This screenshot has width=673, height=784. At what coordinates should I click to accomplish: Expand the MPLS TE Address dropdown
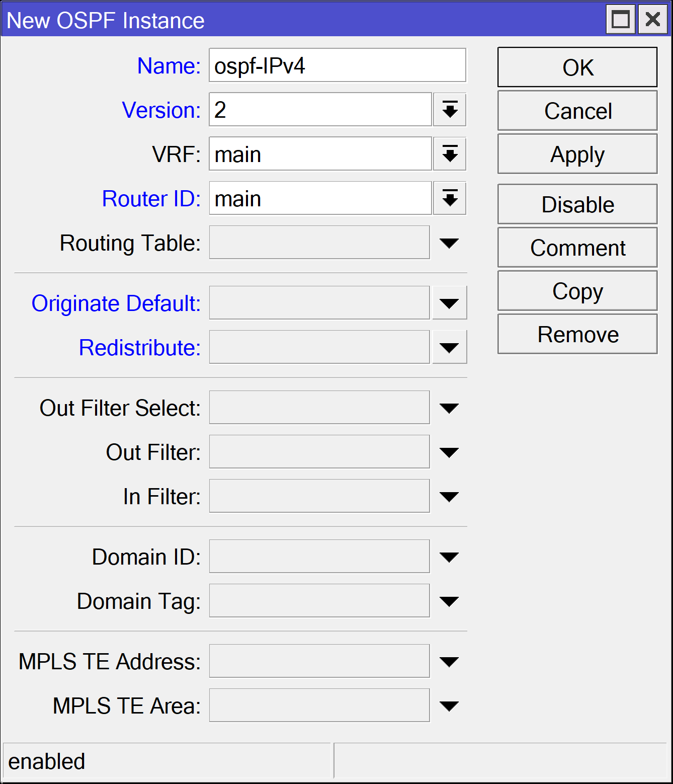(x=449, y=661)
